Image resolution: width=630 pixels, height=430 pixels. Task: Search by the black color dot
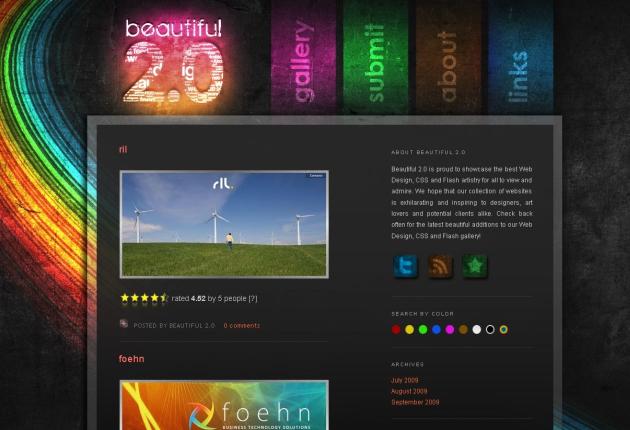(x=490, y=330)
